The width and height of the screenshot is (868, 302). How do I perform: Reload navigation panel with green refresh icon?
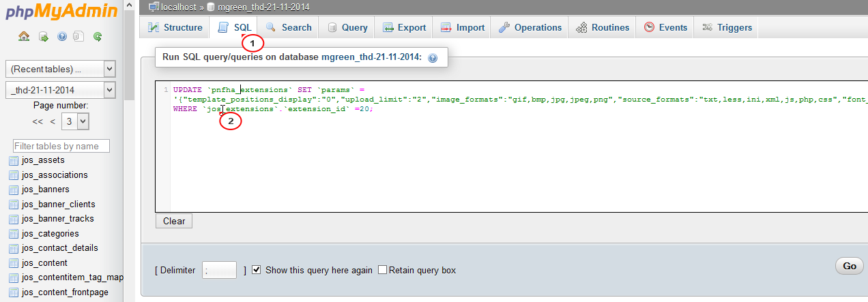(98, 36)
